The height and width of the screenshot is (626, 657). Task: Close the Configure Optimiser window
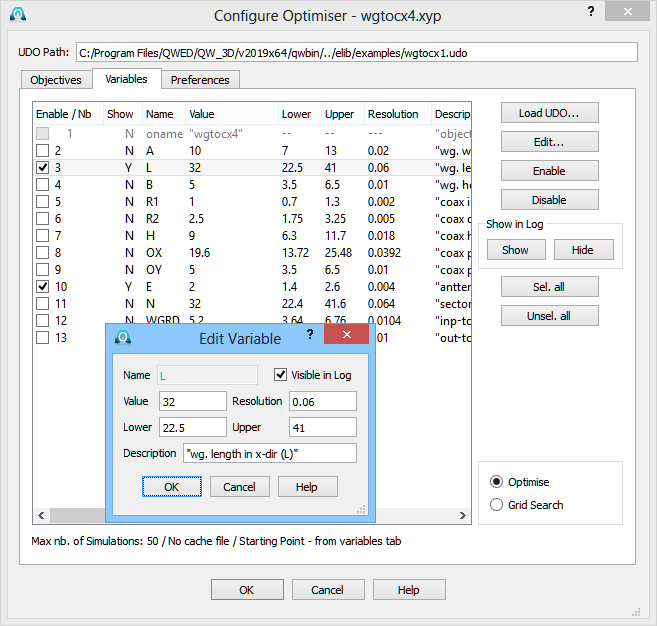point(627,12)
